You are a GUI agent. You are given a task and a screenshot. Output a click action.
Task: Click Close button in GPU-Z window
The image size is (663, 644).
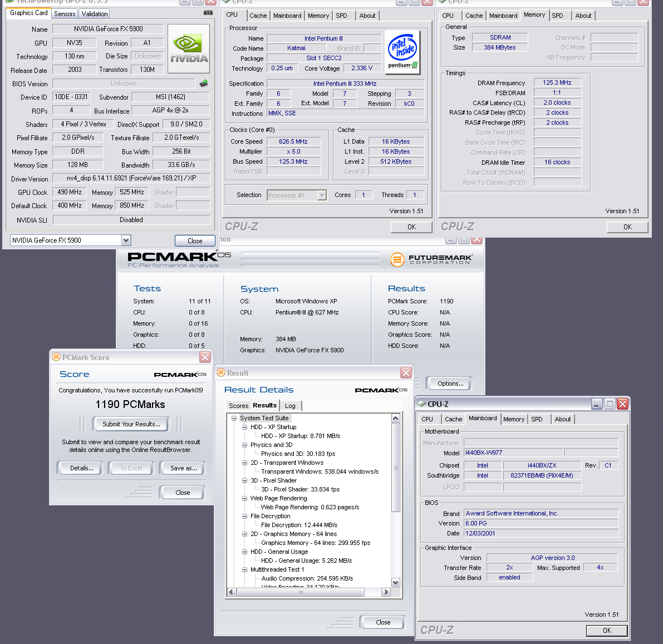(x=195, y=240)
